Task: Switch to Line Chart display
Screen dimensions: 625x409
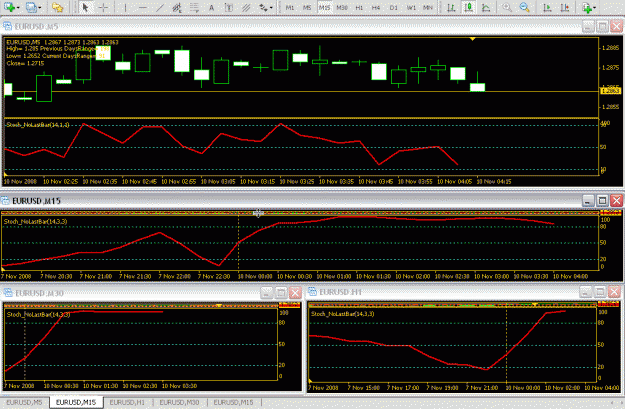Action: [x=486, y=7]
